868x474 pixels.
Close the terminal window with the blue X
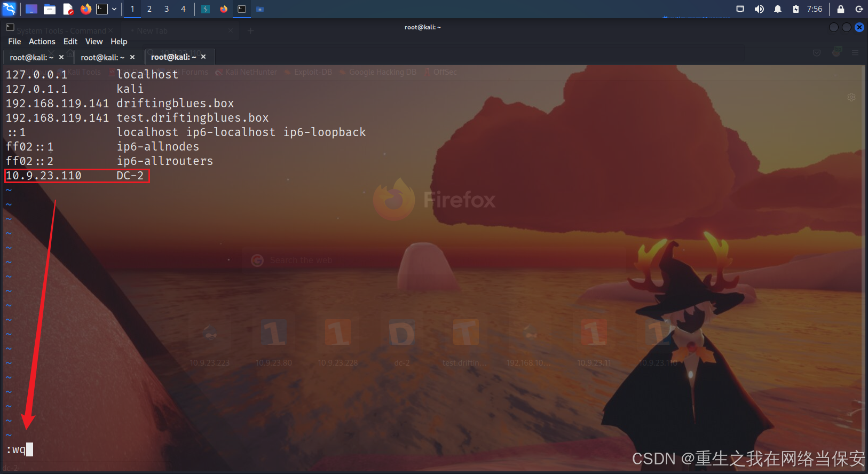[859, 27]
